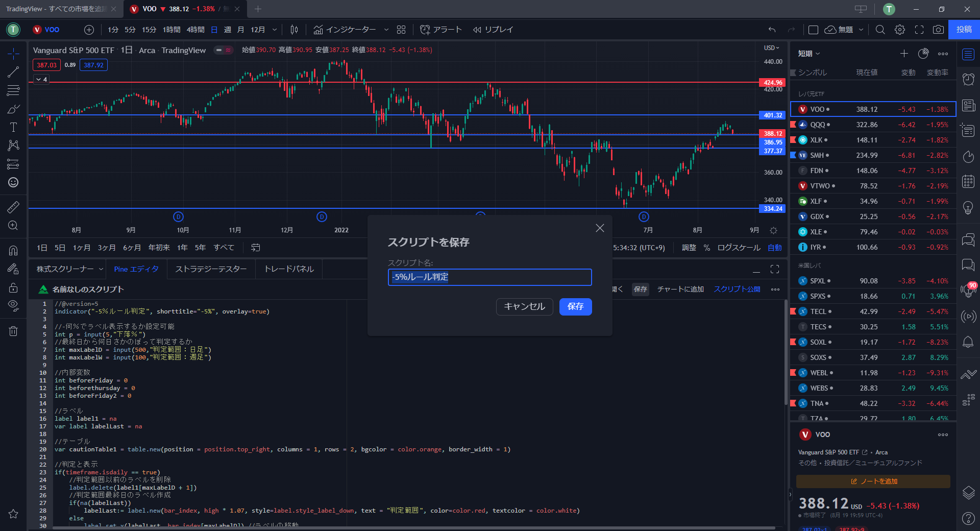Expand the 株式スクリーナー dropdown
This screenshot has width=980, height=531.
coord(69,269)
